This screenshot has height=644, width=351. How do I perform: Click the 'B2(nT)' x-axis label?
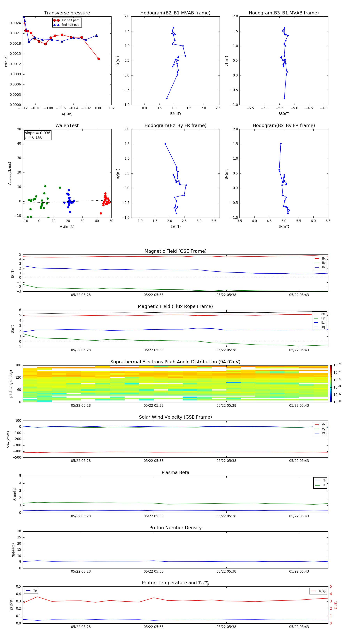175,114
